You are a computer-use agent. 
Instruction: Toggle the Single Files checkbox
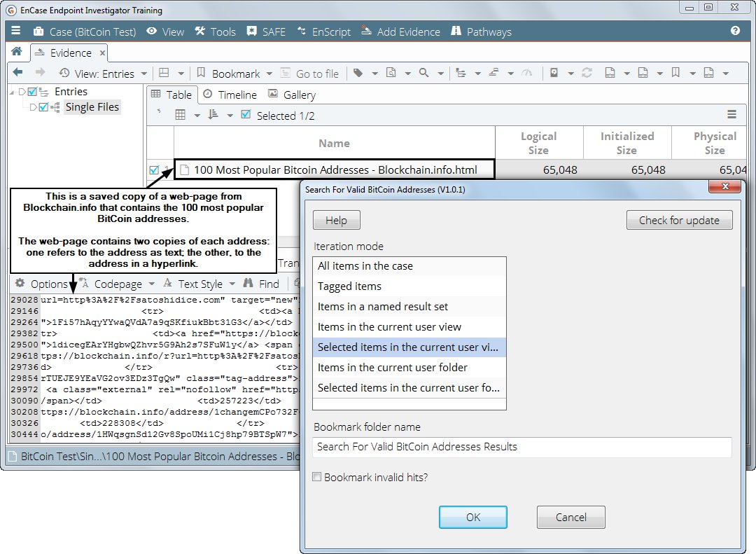[43, 106]
